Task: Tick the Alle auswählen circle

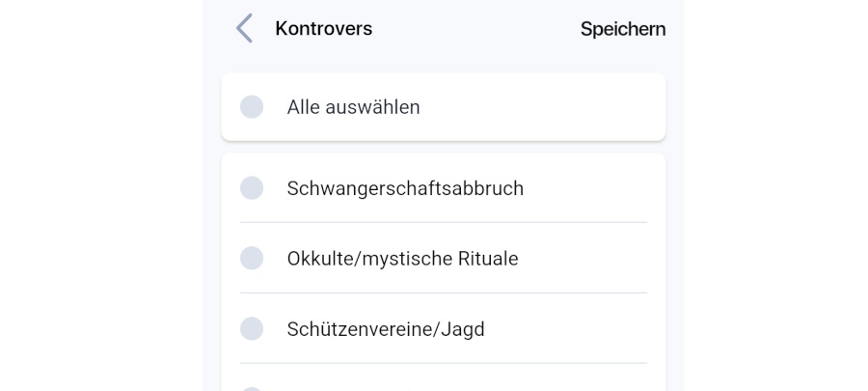Action: pos(252,107)
